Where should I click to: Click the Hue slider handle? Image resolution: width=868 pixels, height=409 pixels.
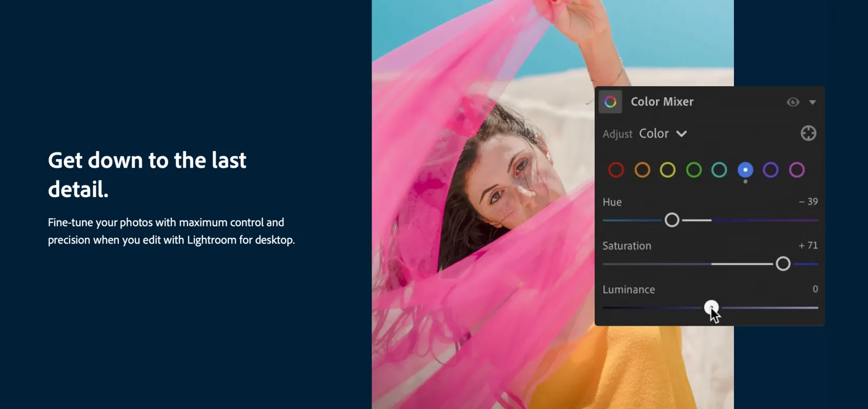point(672,220)
